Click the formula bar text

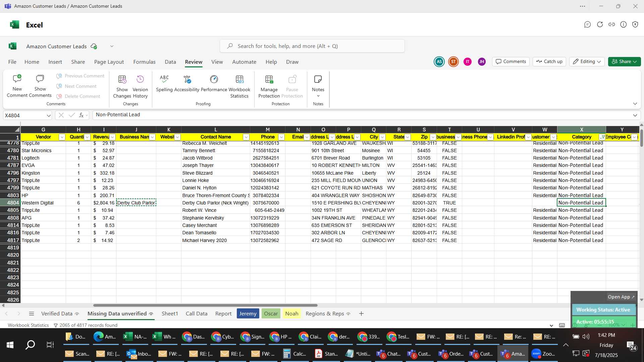point(118,115)
